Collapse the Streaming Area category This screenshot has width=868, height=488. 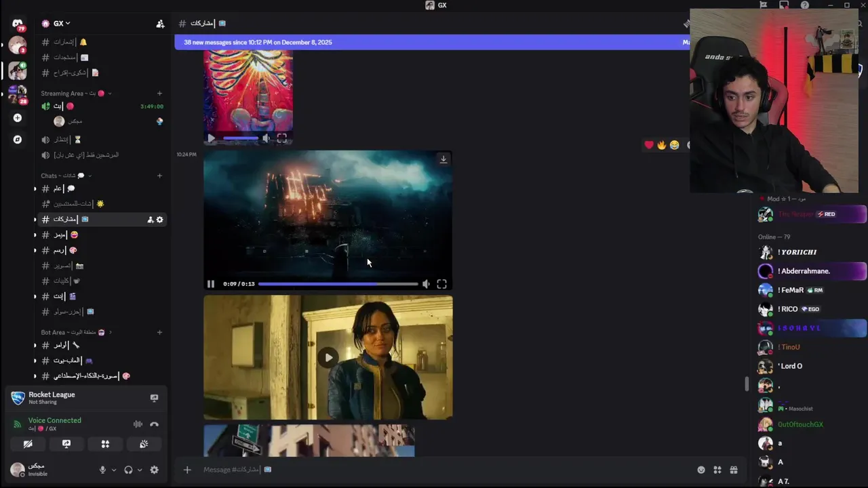pyautogui.click(x=76, y=94)
